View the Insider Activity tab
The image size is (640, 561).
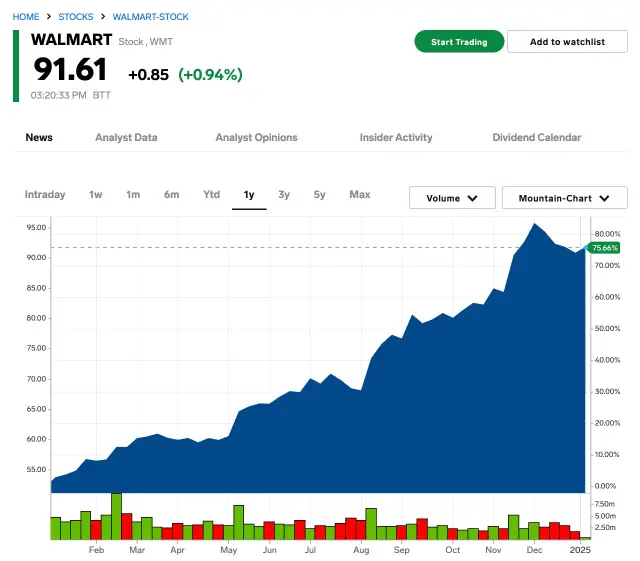[396, 138]
